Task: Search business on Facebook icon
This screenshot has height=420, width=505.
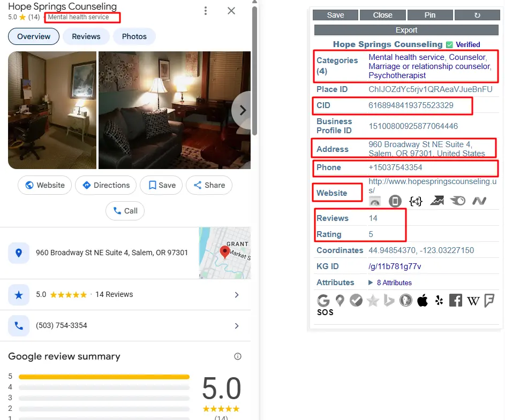Action: click(x=456, y=301)
